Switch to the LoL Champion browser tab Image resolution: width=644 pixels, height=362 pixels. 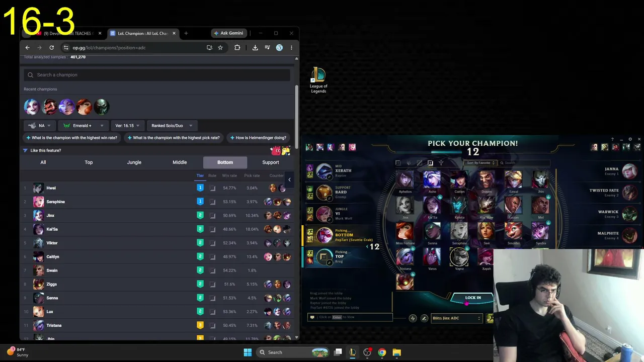click(142, 33)
